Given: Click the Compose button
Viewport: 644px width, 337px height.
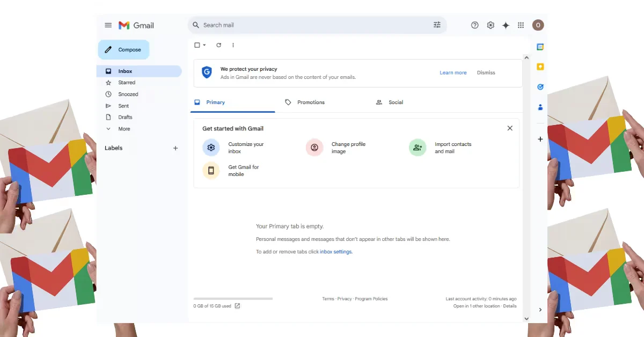Looking at the screenshot, I should click(123, 49).
